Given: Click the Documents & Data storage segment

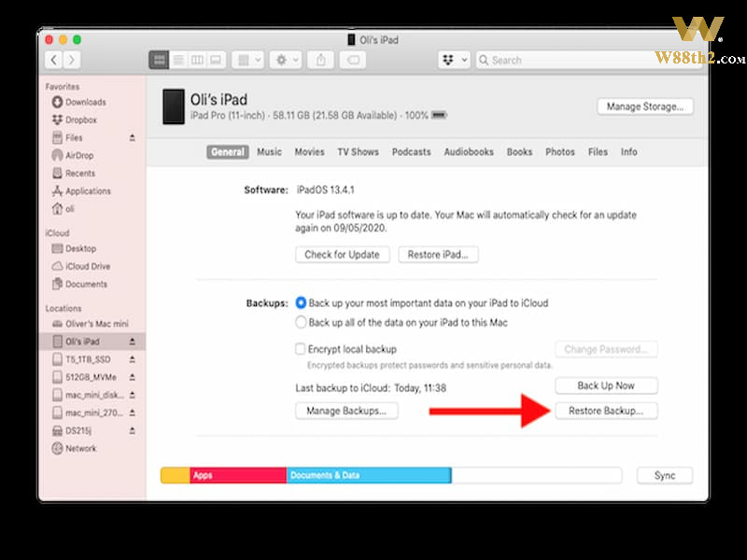Looking at the screenshot, I should (369, 475).
